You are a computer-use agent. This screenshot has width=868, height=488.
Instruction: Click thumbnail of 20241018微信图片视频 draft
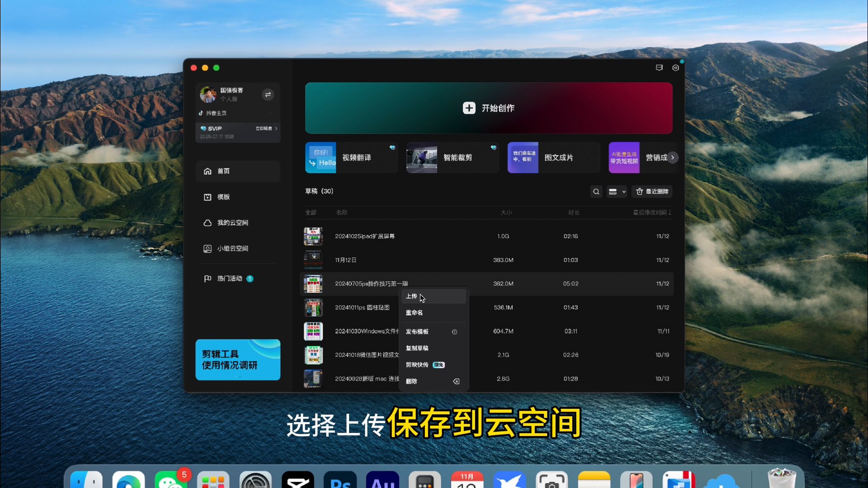pos(313,355)
